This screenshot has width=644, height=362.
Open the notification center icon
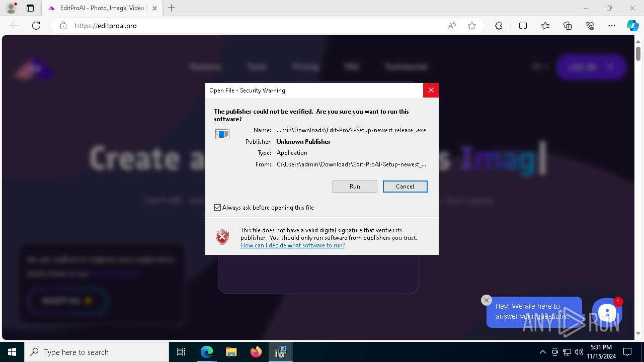click(627, 352)
